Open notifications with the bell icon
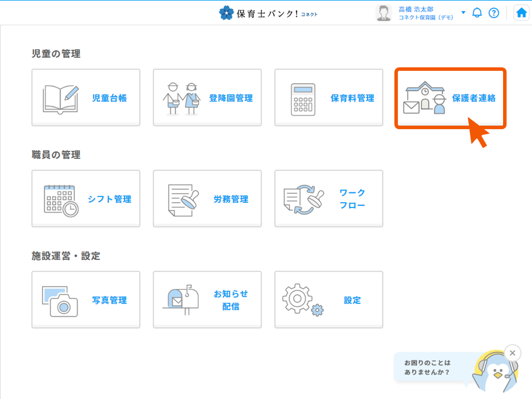Image resolution: width=532 pixels, height=399 pixels. pyautogui.click(x=477, y=13)
